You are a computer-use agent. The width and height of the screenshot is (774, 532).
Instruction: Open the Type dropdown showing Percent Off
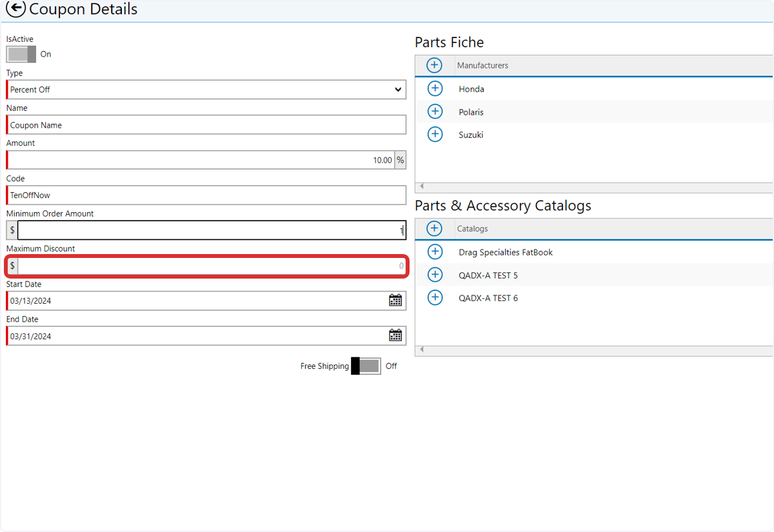[206, 90]
